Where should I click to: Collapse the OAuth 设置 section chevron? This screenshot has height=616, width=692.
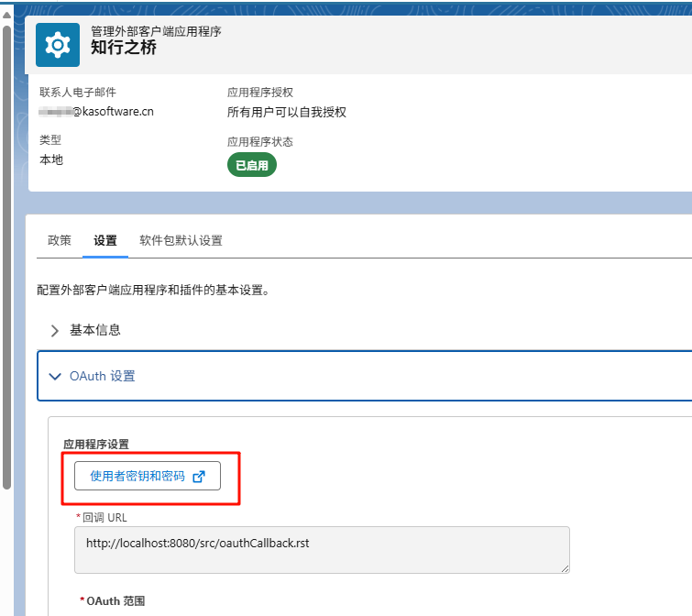55,377
